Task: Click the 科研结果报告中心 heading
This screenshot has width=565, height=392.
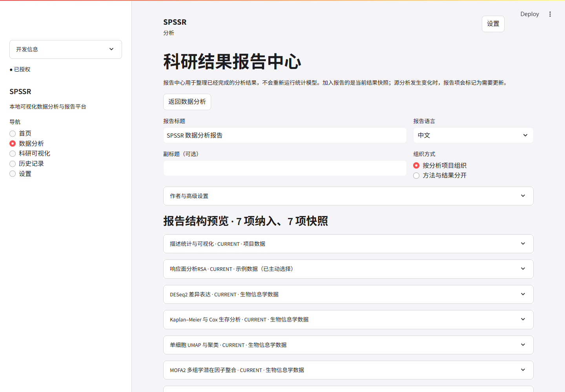Action: click(232, 62)
